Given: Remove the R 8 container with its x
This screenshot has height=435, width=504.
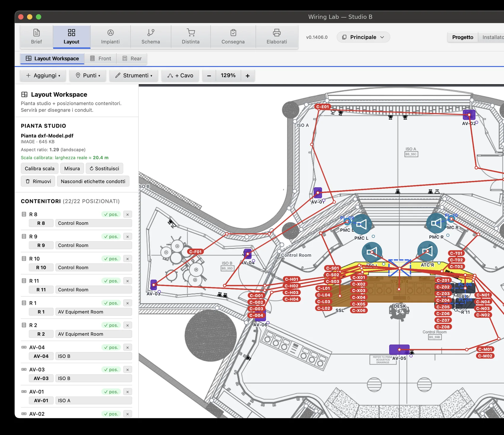Looking at the screenshot, I should [x=127, y=215].
